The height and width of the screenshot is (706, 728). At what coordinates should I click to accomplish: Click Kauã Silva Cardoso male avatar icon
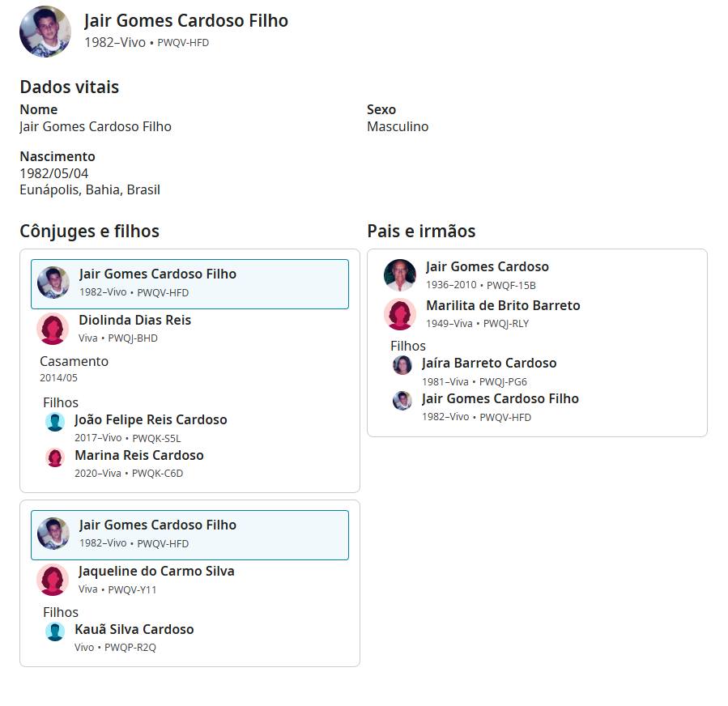(x=55, y=632)
